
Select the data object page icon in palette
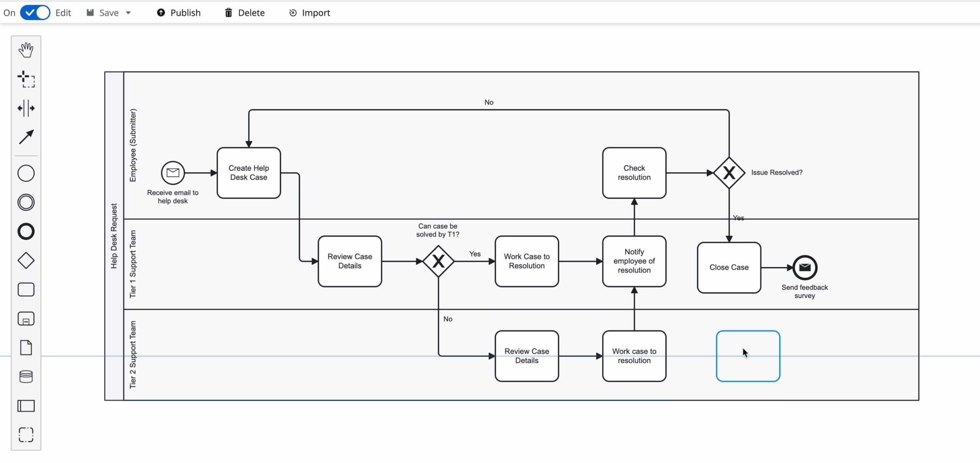pos(26,348)
